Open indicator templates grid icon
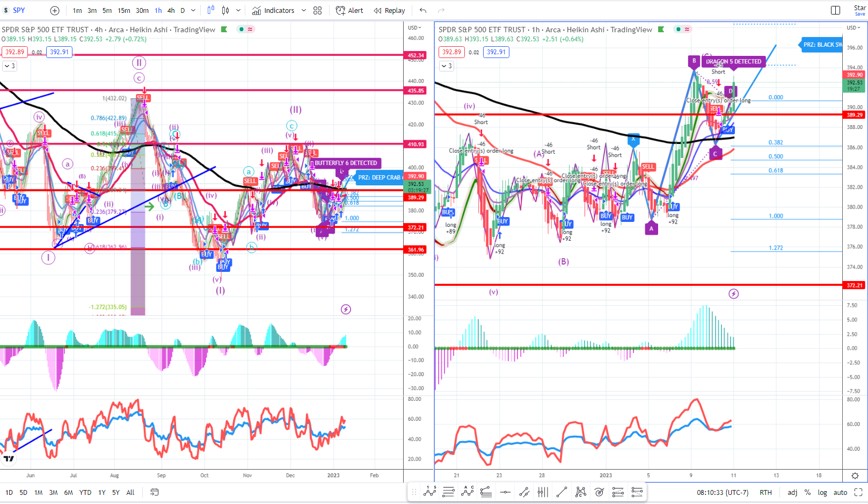The height and width of the screenshot is (504, 868). click(x=318, y=10)
